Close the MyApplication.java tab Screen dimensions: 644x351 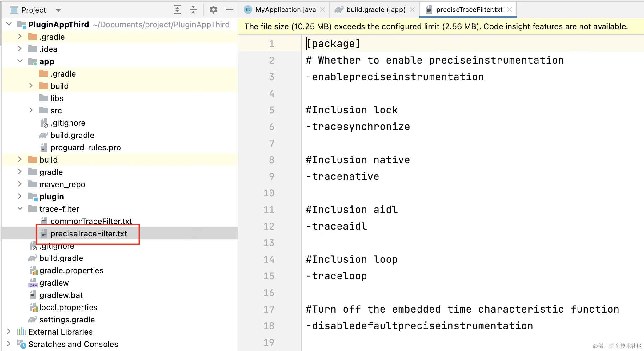pos(322,10)
